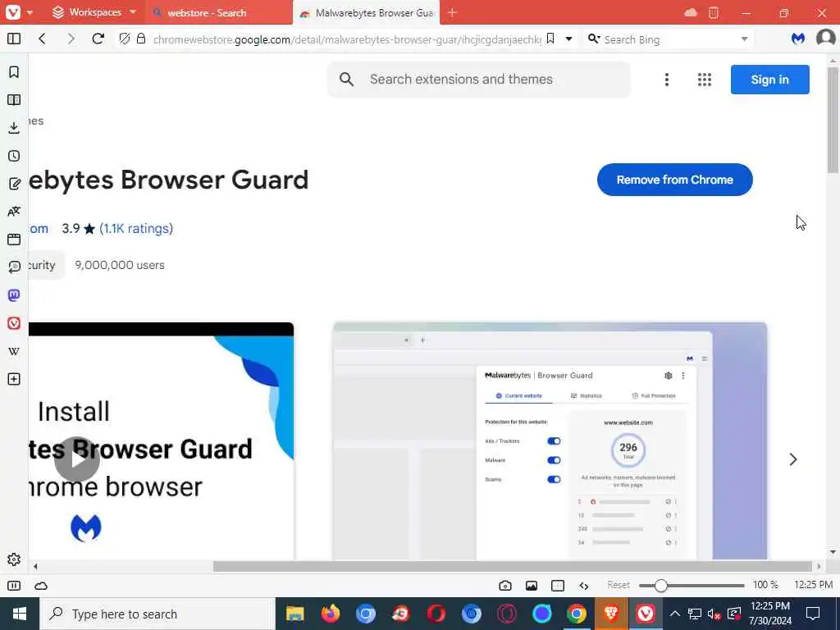Launch Firefox from taskbar
840x630 pixels.
(x=331, y=614)
